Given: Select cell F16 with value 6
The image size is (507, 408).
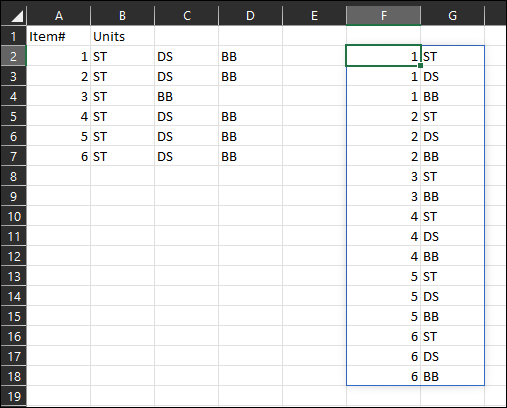Looking at the screenshot, I should [x=383, y=336].
